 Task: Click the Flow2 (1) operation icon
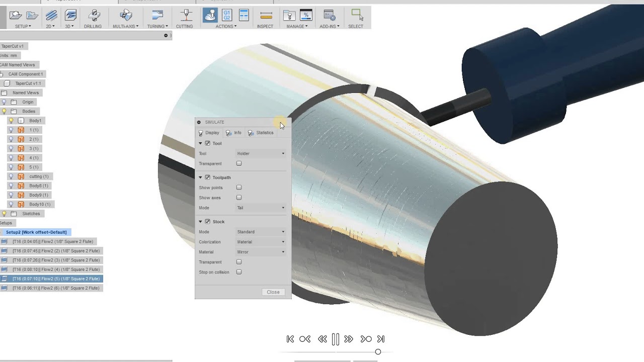(4, 241)
